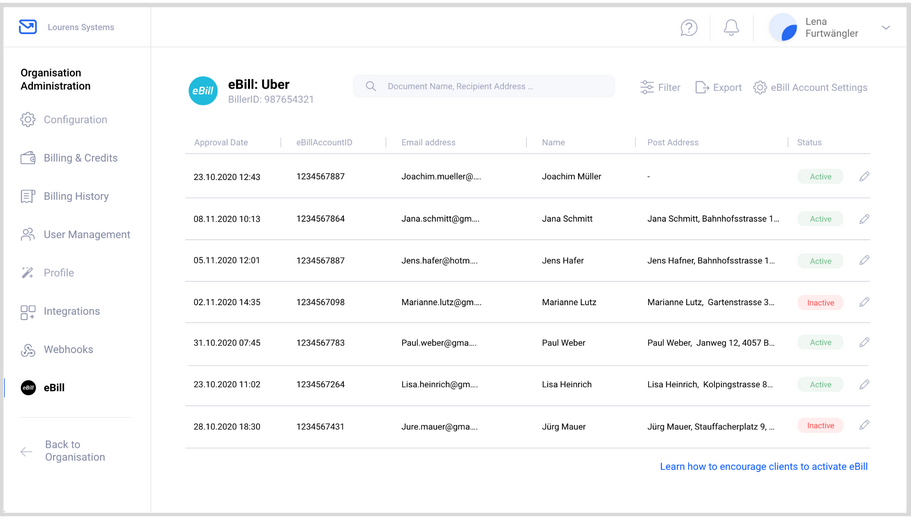Click the Profile wand icon
The height and width of the screenshot is (517, 912).
point(28,273)
